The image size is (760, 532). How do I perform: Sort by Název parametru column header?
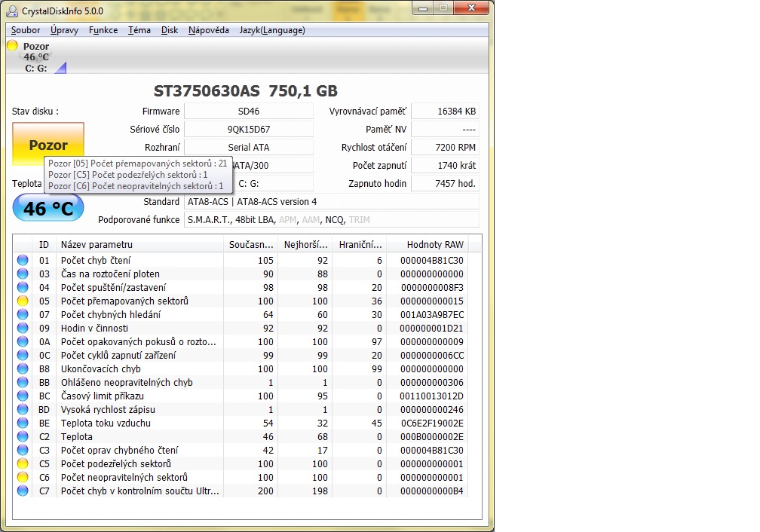(x=139, y=245)
